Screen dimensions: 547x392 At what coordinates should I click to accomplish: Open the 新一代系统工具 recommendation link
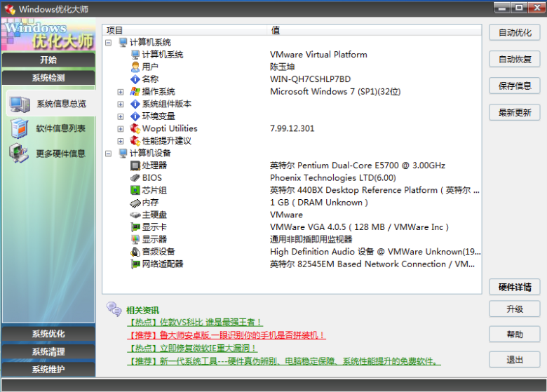click(x=283, y=361)
